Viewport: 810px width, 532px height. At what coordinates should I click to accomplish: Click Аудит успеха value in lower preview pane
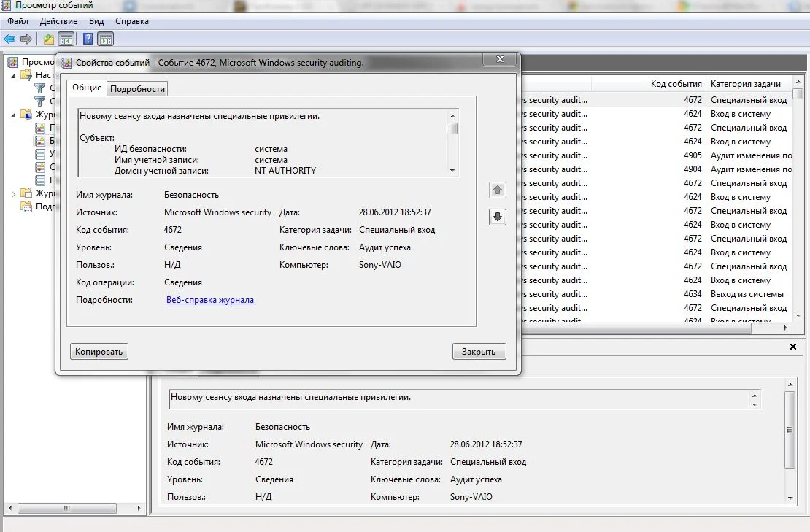click(476, 479)
